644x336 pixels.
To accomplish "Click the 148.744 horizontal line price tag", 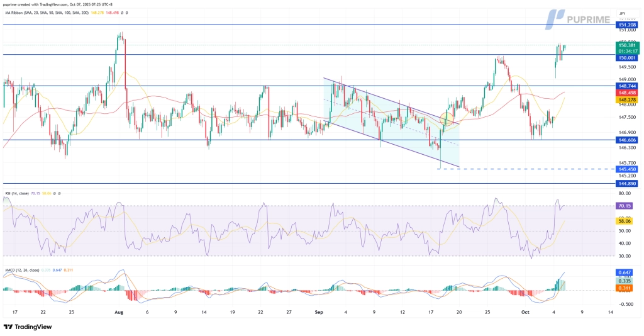I will (627, 86).
